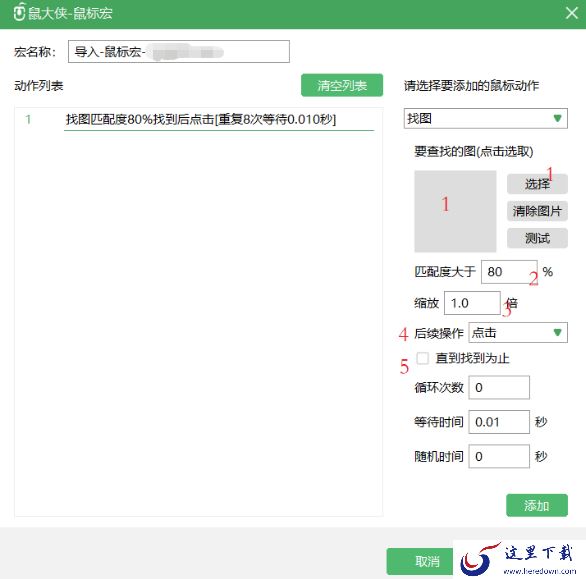This screenshot has width=586, height=579.
Task: Add the action with 添加 button
Action: click(537, 505)
